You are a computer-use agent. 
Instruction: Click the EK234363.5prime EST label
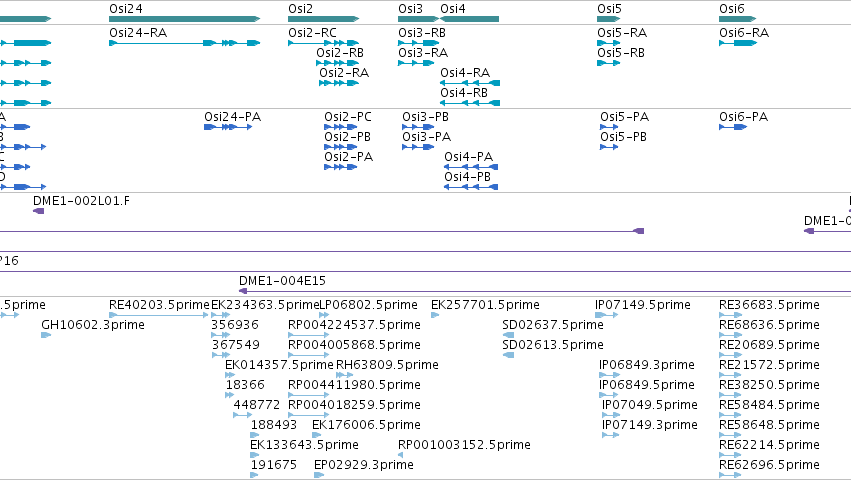(265, 305)
